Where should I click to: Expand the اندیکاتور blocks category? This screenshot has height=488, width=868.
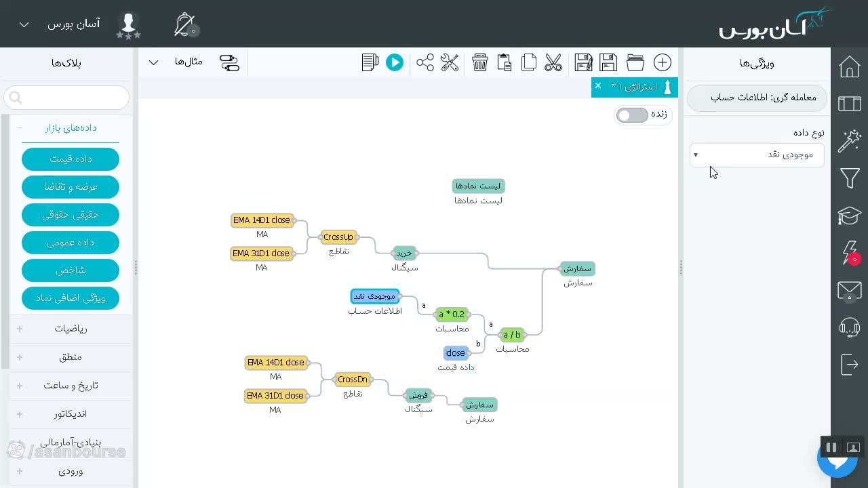point(71,413)
